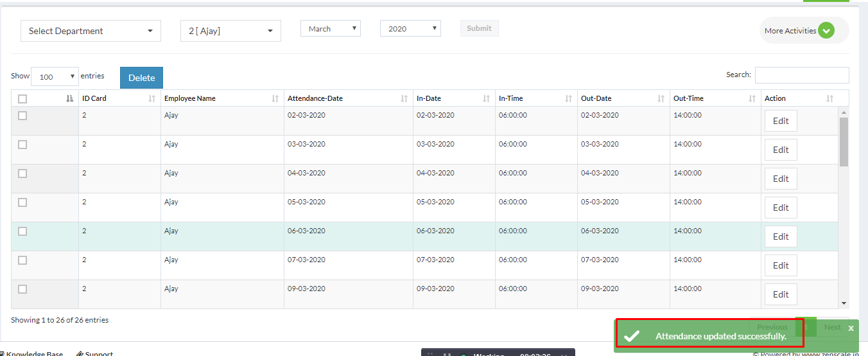The height and width of the screenshot is (356, 868).
Task: Click the blue Delete button
Action: coord(141,78)
